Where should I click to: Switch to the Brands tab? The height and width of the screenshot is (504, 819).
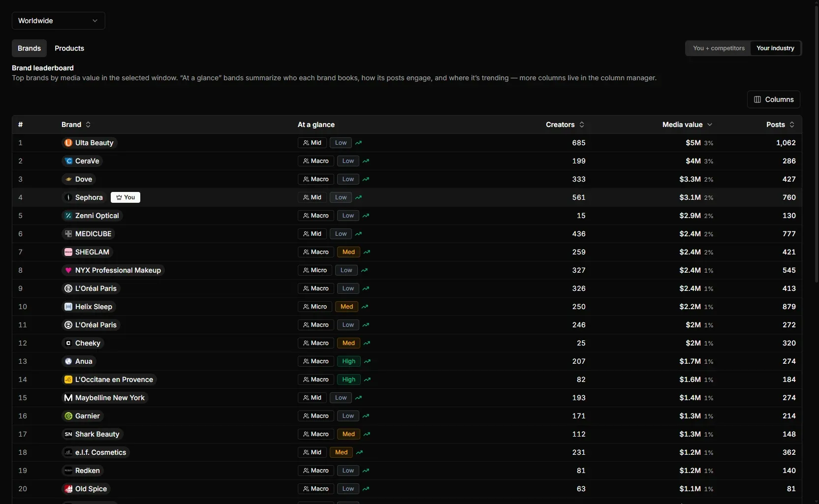(x=29, y=48)
